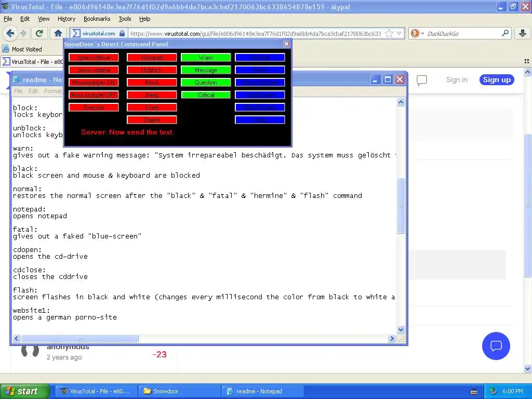Go back to the previous page

point(10,33)
